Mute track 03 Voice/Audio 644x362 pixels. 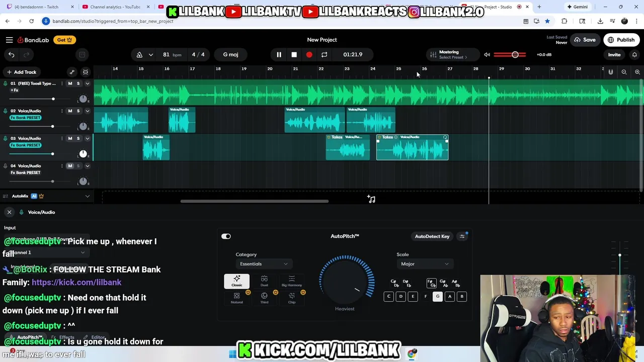(x=70, y=138)
